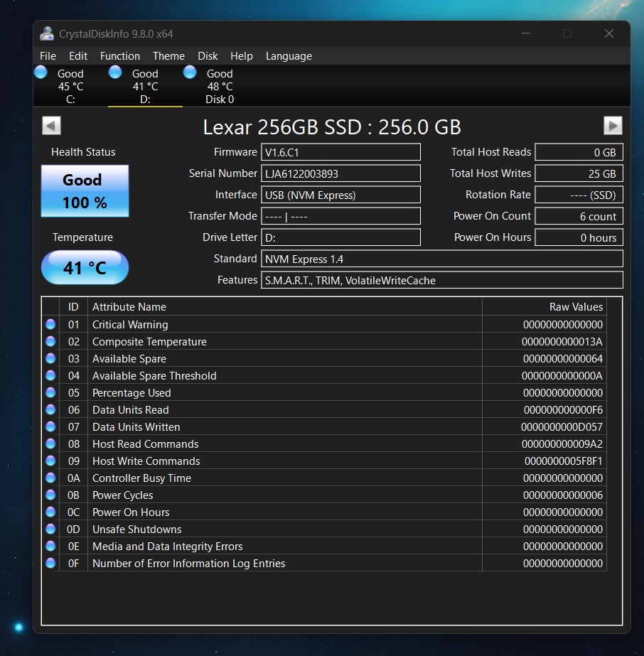This screenshot has width=644, height=656.
Task: Open the Help menu
Action: pos(242,56)
